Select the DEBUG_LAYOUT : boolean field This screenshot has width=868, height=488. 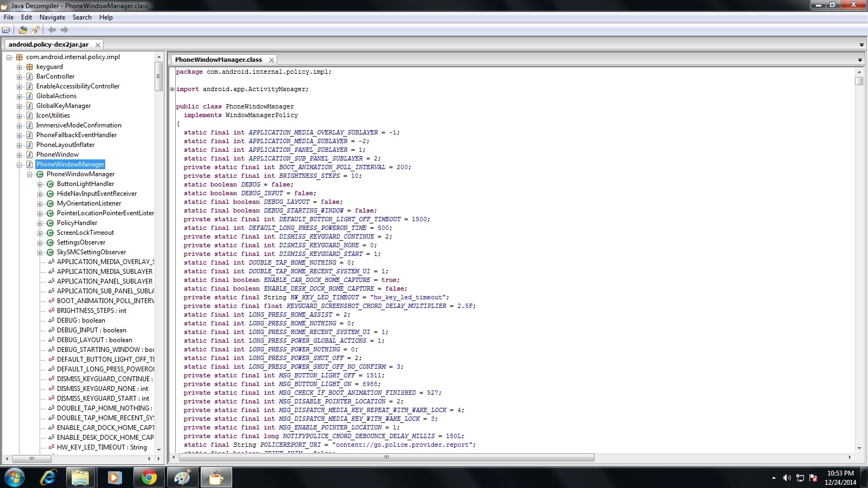coord(94,340)
